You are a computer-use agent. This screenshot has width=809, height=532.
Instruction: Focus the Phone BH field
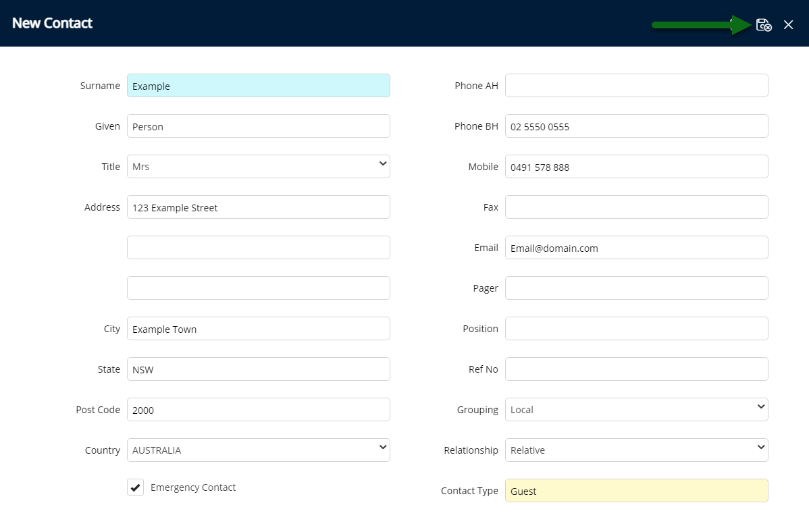636,126
